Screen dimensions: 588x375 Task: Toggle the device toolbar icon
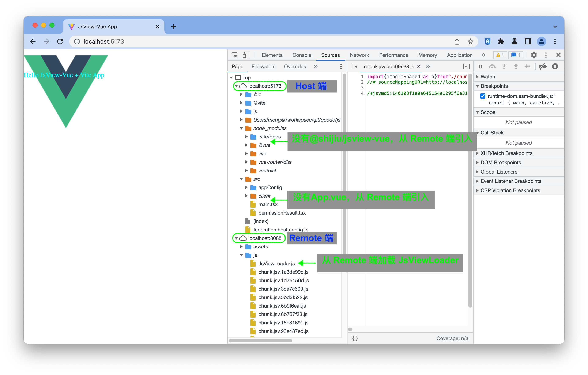click(x=246, y=55)
